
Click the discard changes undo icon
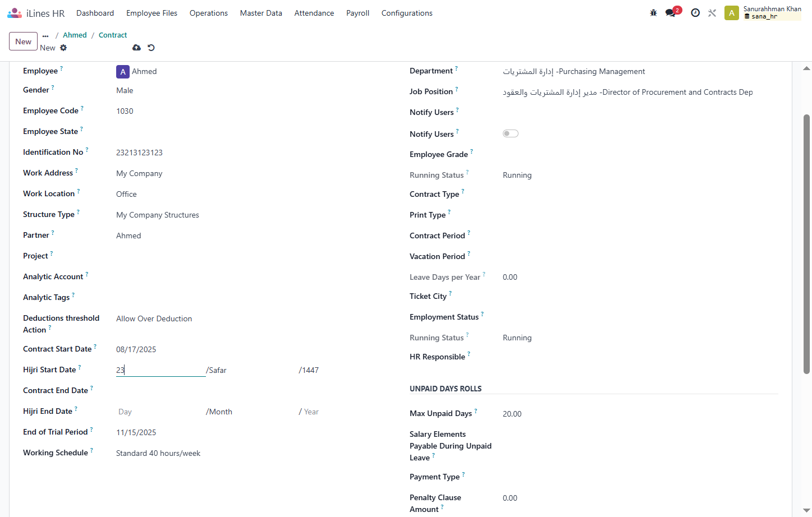tap(151, 48)
